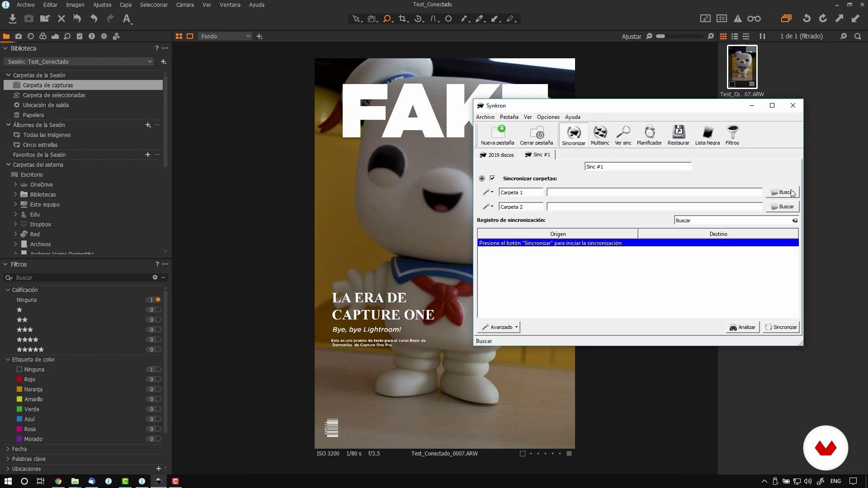868x488 pixels.
Task: Open the Synkron Lista Negra icon
Action: 707,135
